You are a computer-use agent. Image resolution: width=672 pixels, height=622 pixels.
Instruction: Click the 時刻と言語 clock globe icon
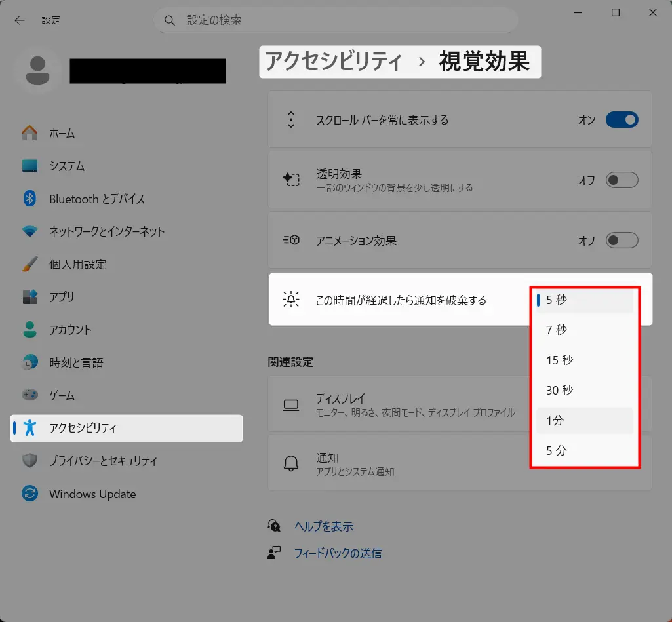pos(30,362)
